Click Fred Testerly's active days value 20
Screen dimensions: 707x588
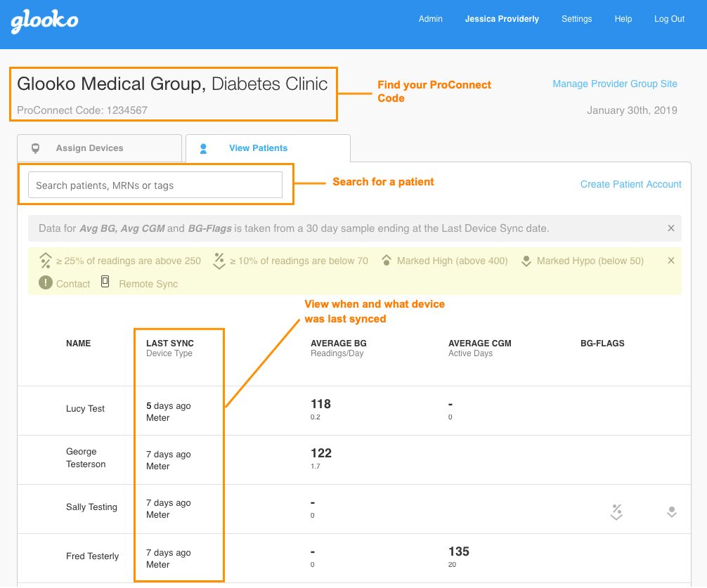[452, 565]
